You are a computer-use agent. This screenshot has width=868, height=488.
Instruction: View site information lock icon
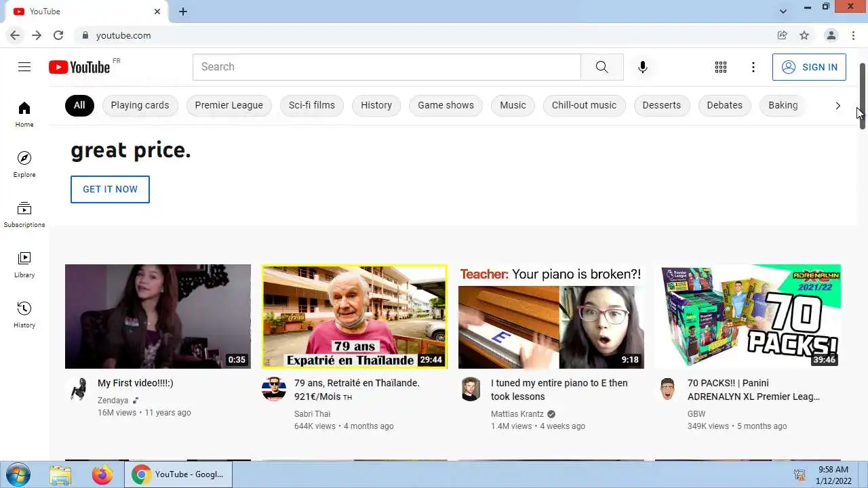85,35
